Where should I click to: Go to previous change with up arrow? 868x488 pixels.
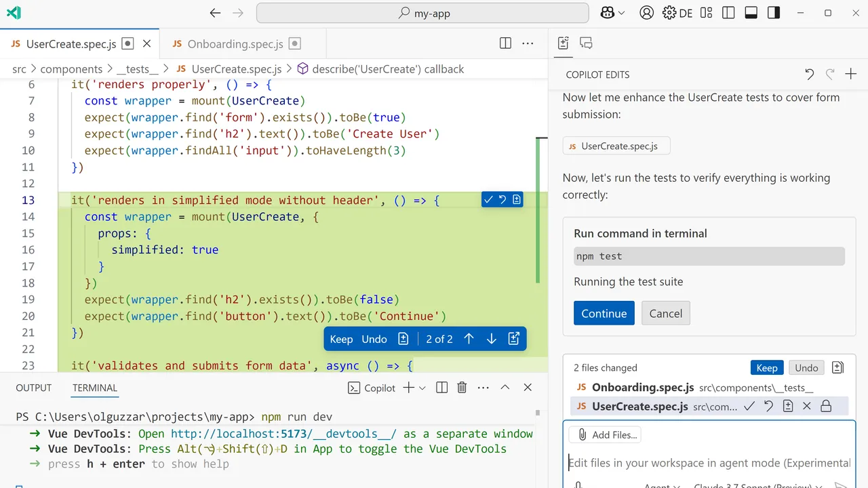469,339
